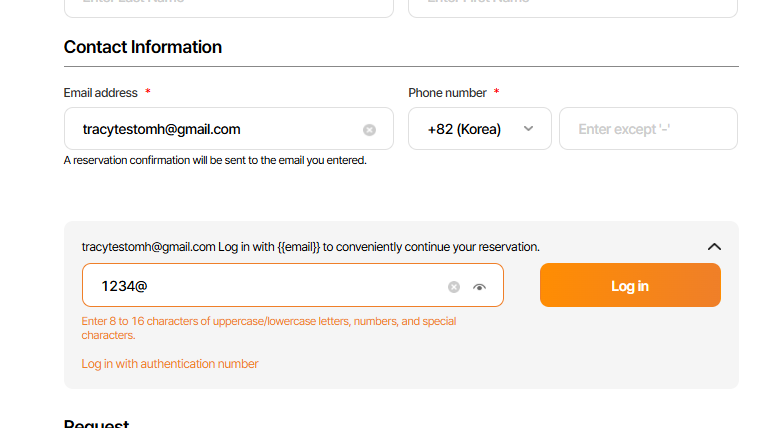Click the last name field at top left
The height and width of the screenshot is (428, 782).
click(228, 6)
